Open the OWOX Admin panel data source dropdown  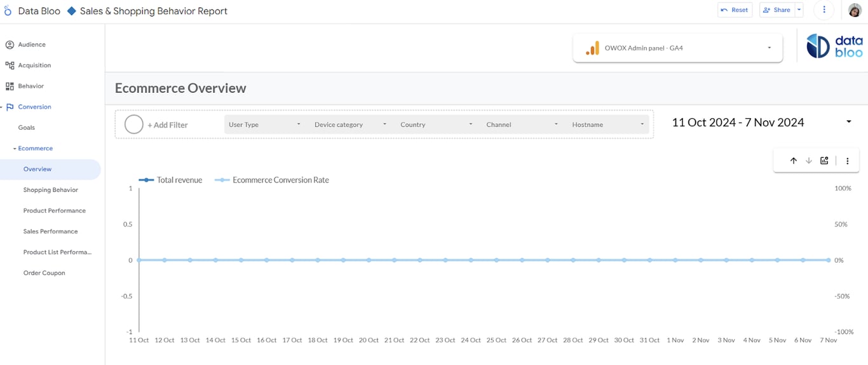click(x=677, y=48)
